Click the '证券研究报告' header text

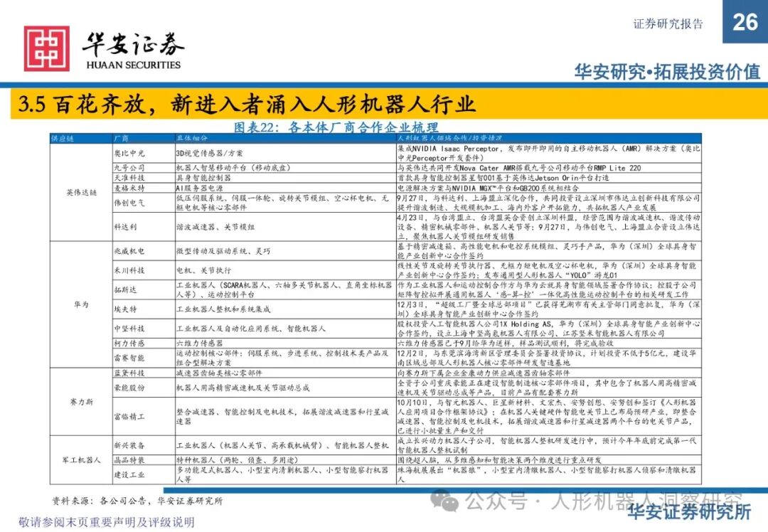[x=668, y=23]
